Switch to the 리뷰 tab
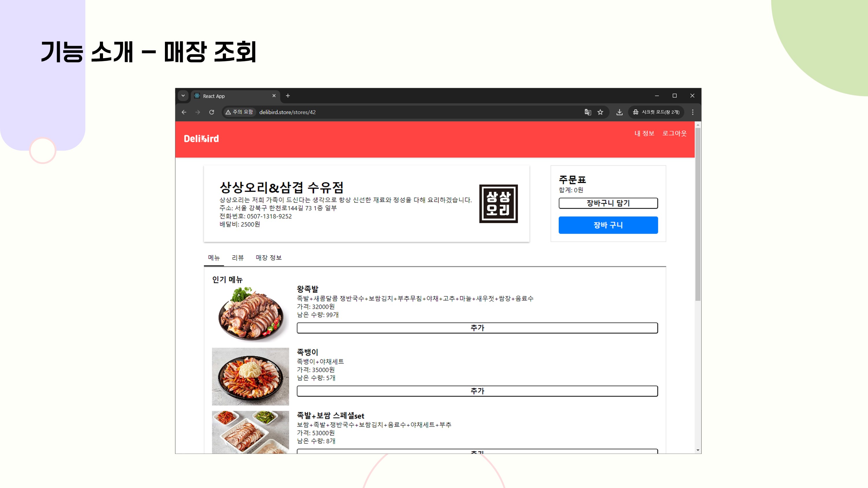The width and height of the screenshot is (868, 488). [238, 258]
